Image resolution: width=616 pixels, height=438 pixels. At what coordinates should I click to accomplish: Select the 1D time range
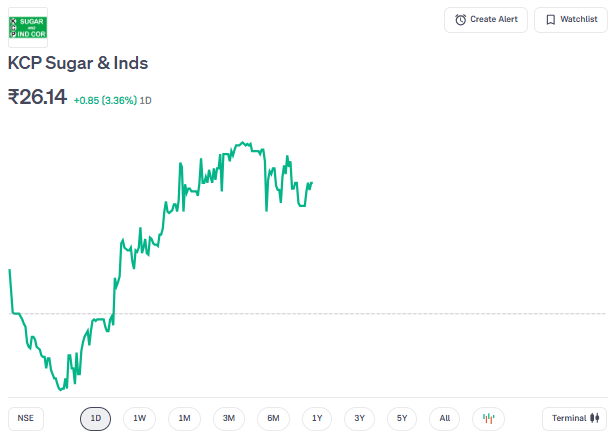96,418
